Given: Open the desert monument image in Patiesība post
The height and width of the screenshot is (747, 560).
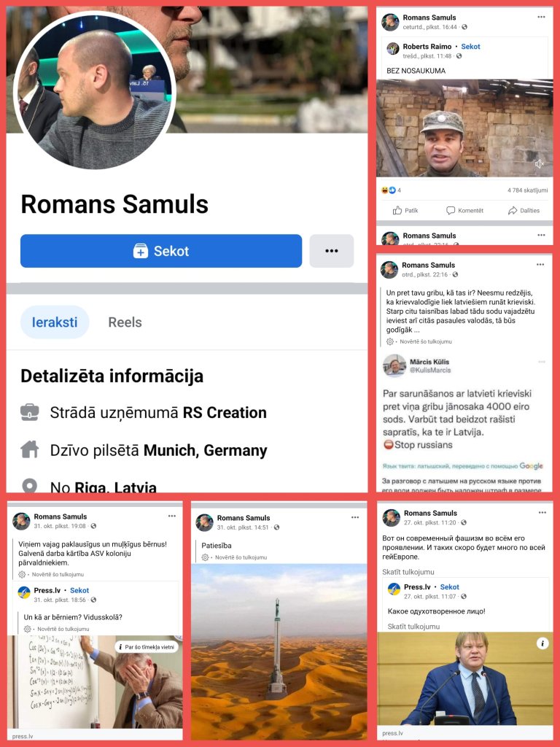Looking at the screenshot, I should click(279, 651).
